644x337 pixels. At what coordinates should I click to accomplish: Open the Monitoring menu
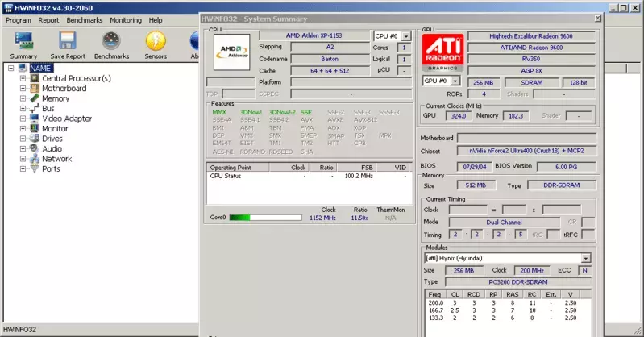pos(126,20)
